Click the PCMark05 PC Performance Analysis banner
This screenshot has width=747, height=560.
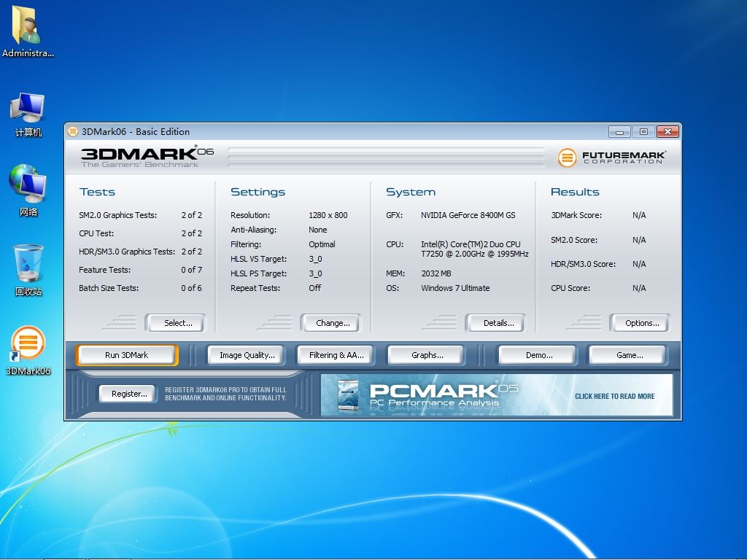point(497,394)
